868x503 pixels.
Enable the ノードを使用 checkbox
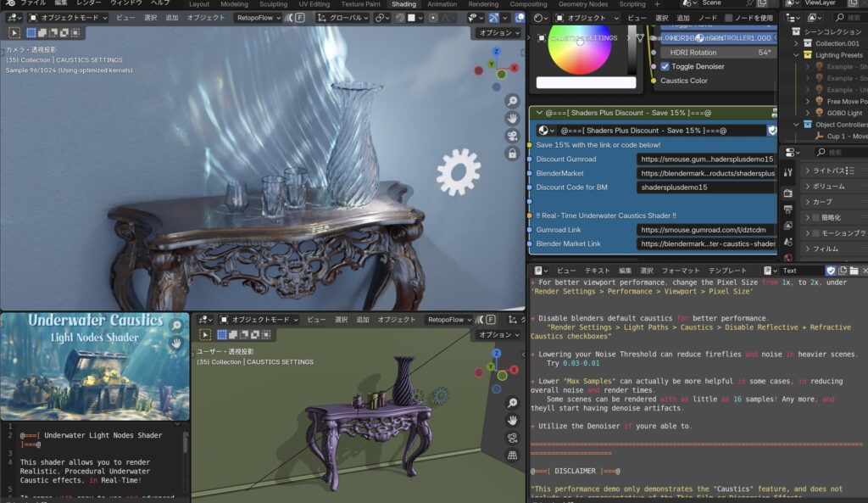point(728,18)
